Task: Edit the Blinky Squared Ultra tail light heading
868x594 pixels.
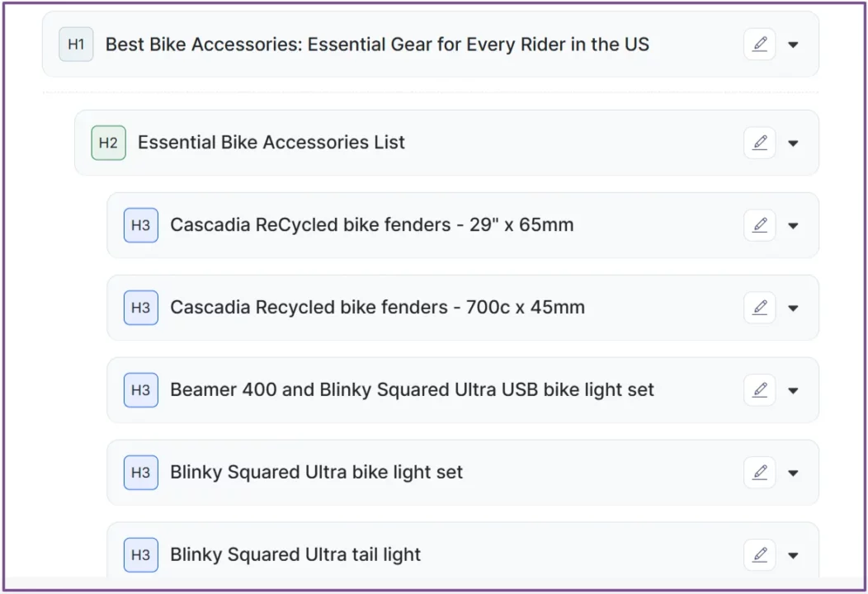Action: coord(759,554)
